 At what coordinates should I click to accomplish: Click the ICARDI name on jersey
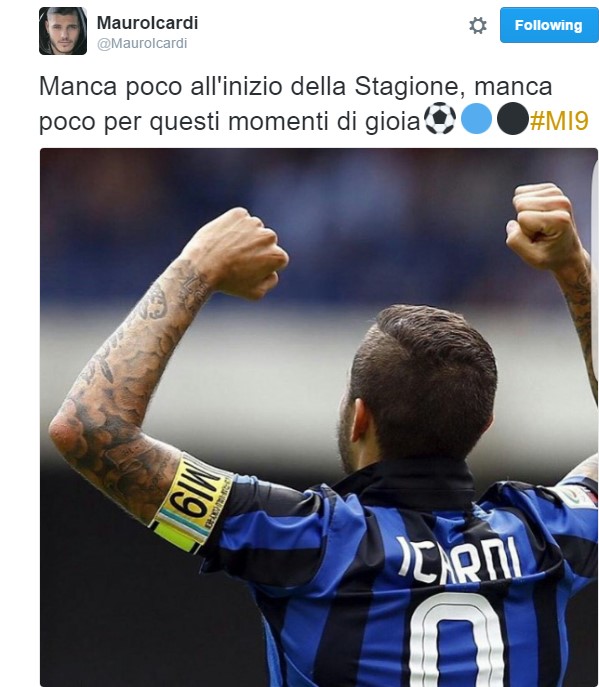(458, 561)
